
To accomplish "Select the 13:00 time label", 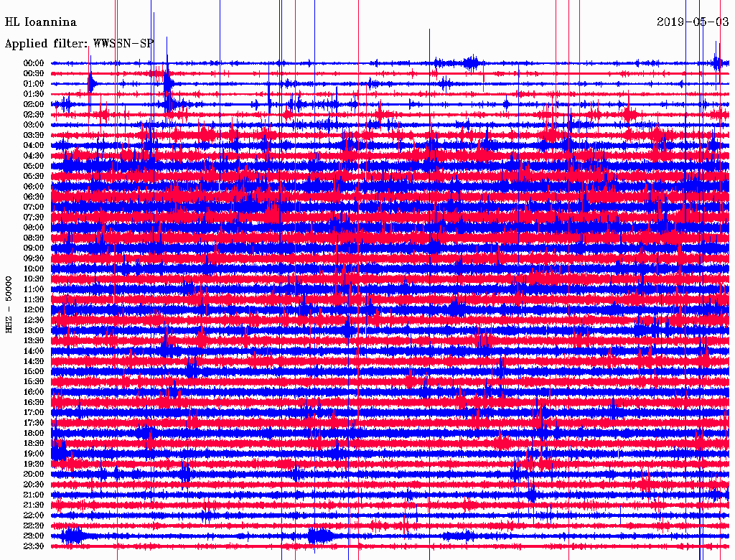I will 34,331.
